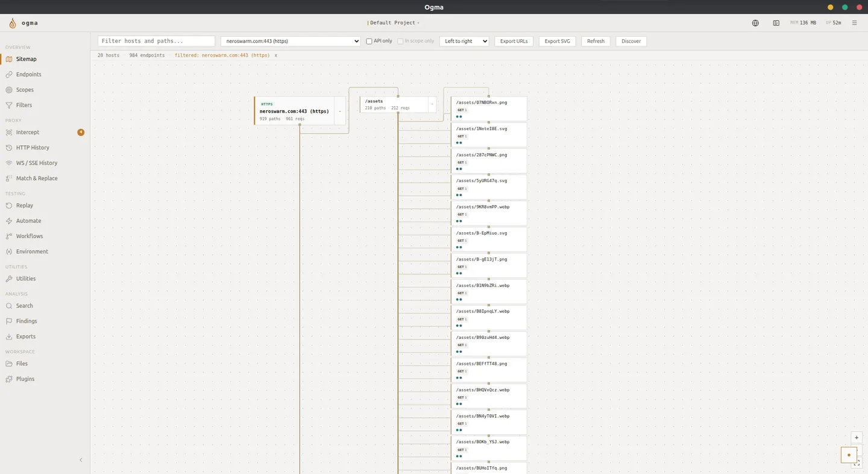Click the Exports download icon

(x=9, y=337)
